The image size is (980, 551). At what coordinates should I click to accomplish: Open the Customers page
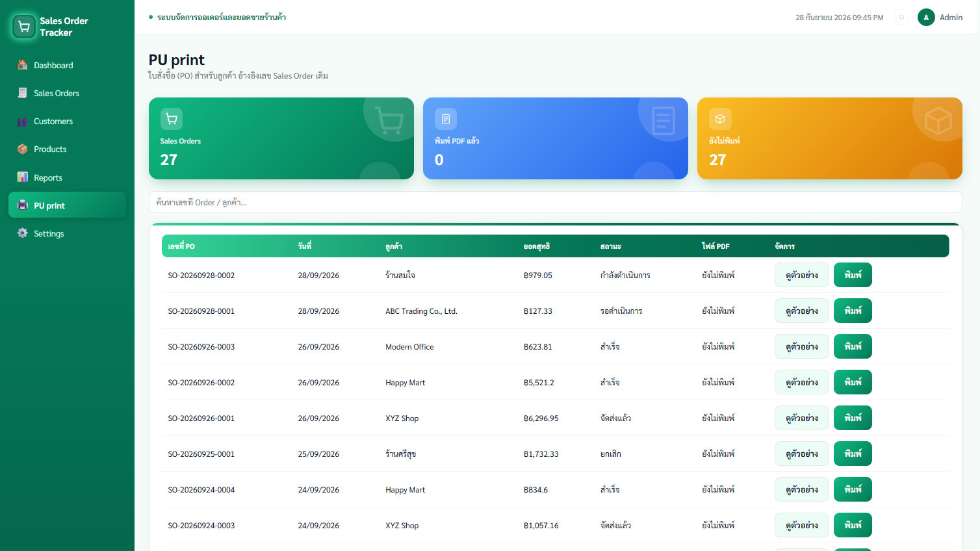[67, 122]
